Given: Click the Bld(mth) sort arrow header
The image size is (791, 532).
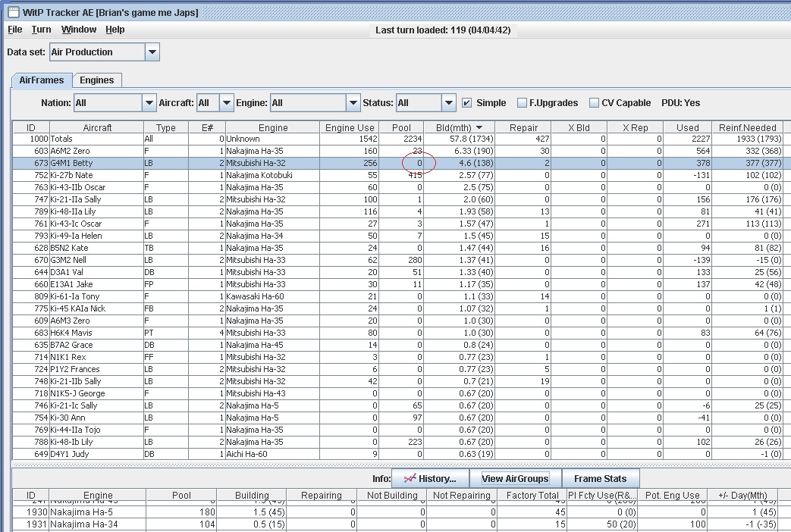Looking at the screenshot, I should click(x=479, y=127).
